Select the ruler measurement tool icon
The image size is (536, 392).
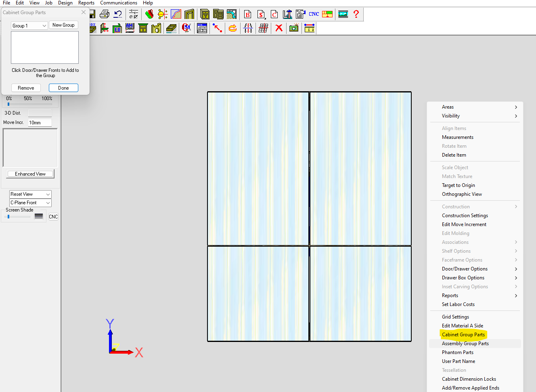[309, 28]
